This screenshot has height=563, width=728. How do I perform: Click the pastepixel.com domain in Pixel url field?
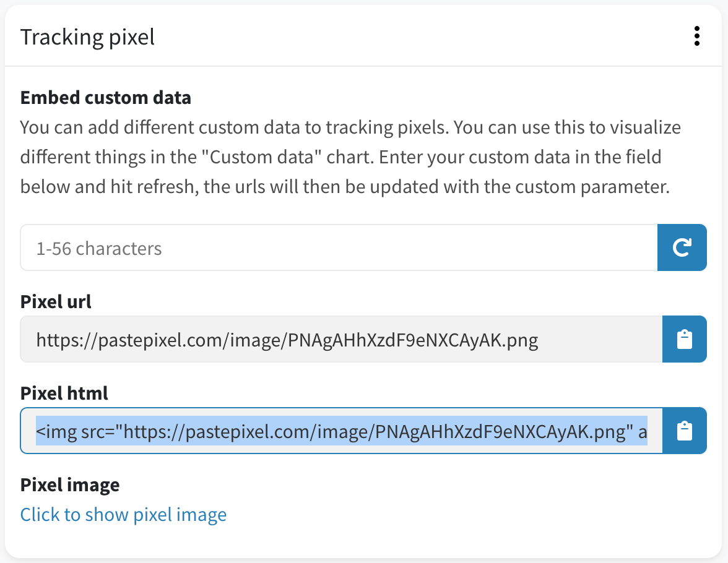point(161,341)
